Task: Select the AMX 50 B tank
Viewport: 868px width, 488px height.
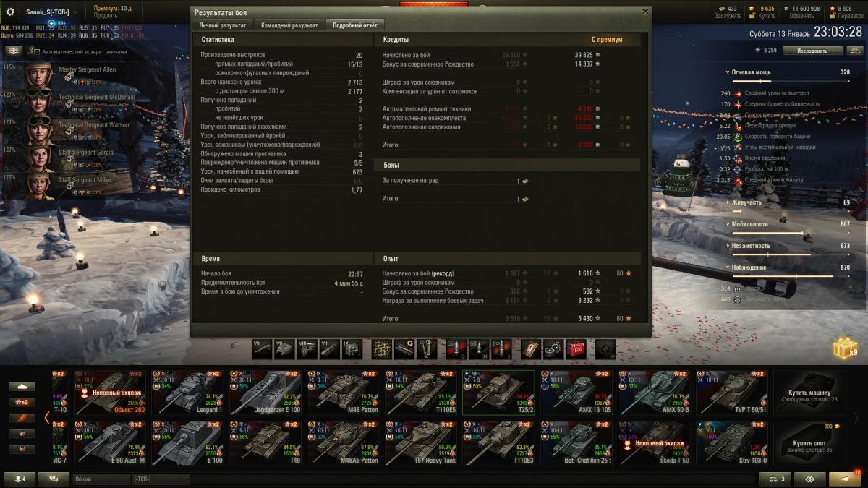Action: coord(655,393)
